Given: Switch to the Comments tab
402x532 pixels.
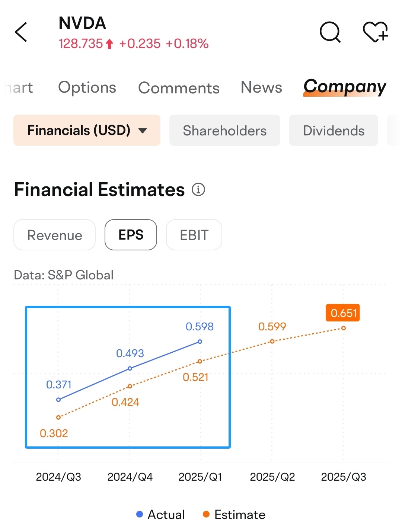Looking at the screenshot, I should (x=179, y=88).
